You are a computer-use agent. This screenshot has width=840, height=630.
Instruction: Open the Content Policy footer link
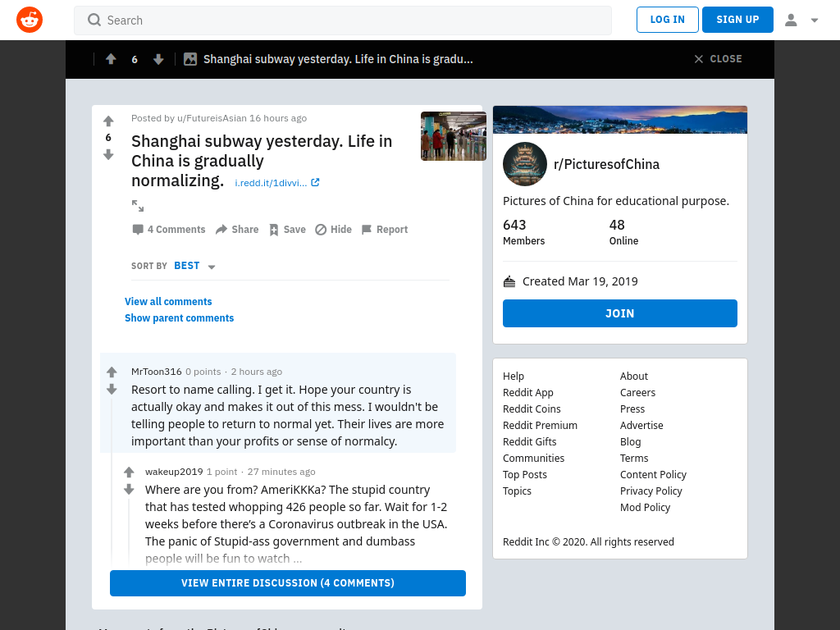coord(653,475)
